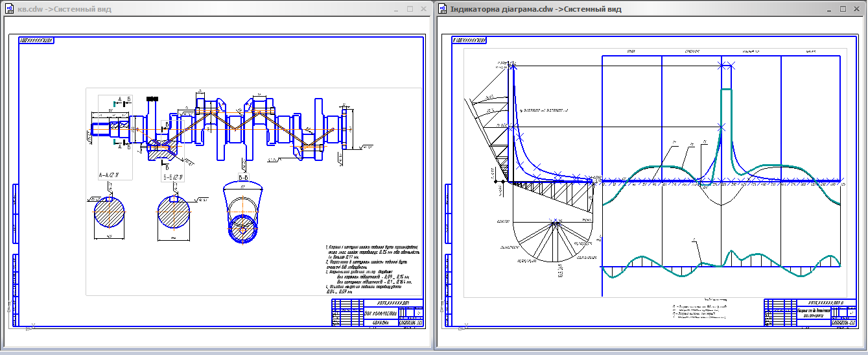This screenshot has height=355, width=868.
Task: Minimize the кв.cdw drawing window
Action: tap(395, 9)
